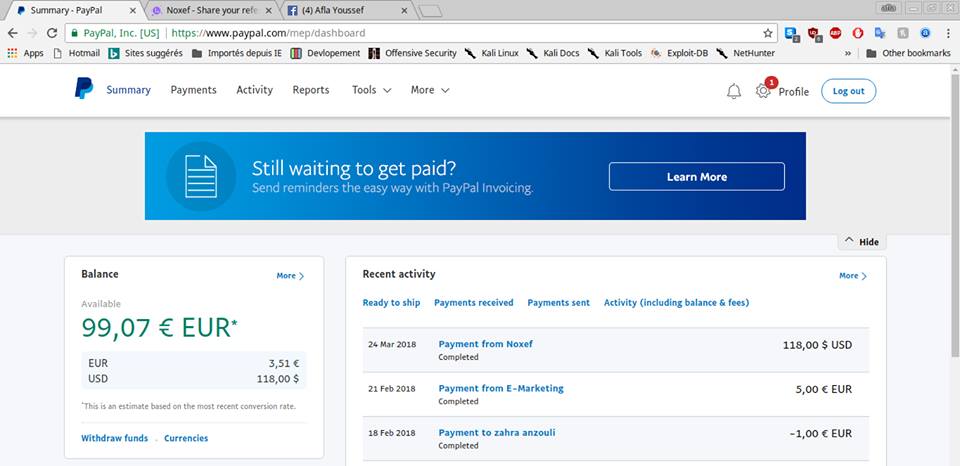Expand the Tools dropdown menu
This screenshot has height=466, width=960.
click(x=371, y=90)
